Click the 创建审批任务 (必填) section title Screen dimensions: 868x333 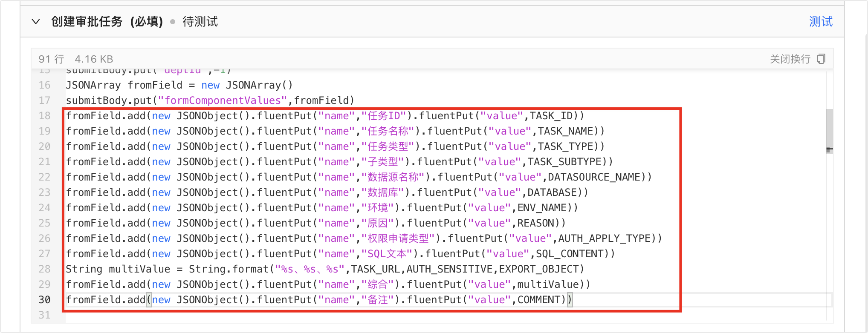(107, 21)
